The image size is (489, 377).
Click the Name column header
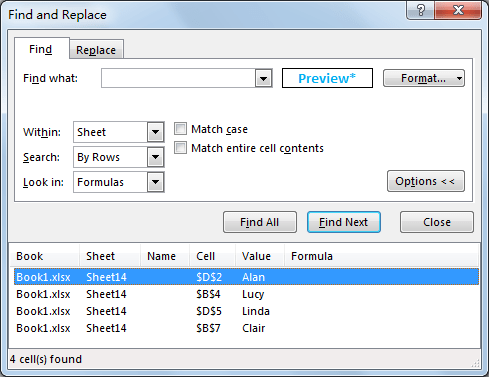pyautogui.click(x=165, y=256)
